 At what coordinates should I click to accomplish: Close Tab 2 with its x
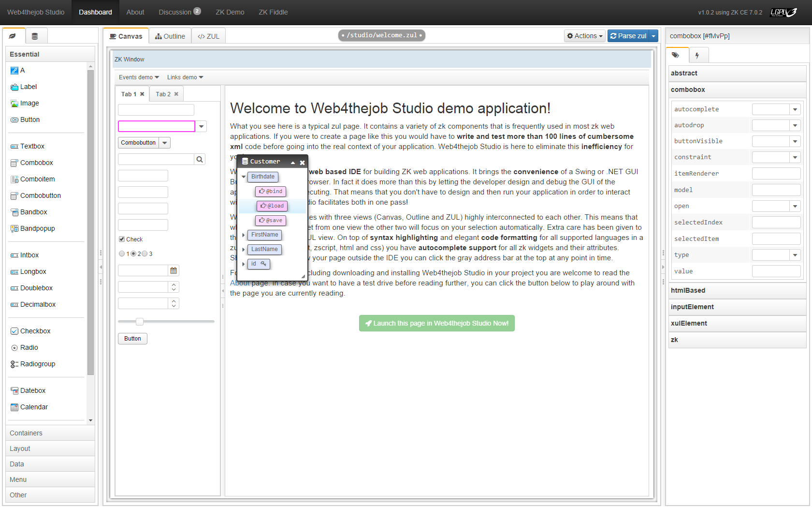(x=176, y=94)
